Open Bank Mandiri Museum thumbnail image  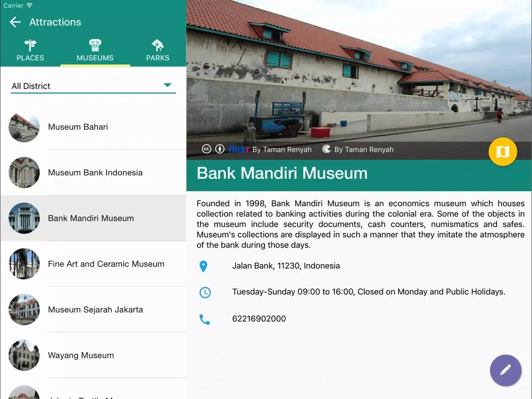point(24,218)
